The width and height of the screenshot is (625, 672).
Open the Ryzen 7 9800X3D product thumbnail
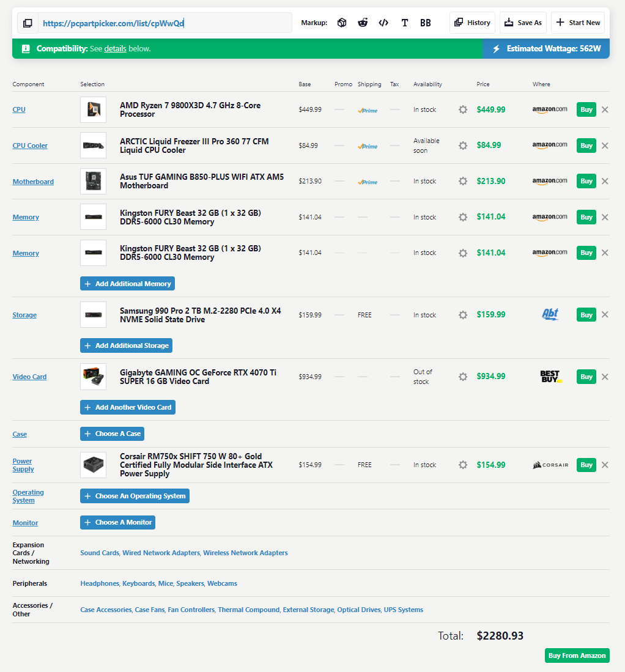94,109
